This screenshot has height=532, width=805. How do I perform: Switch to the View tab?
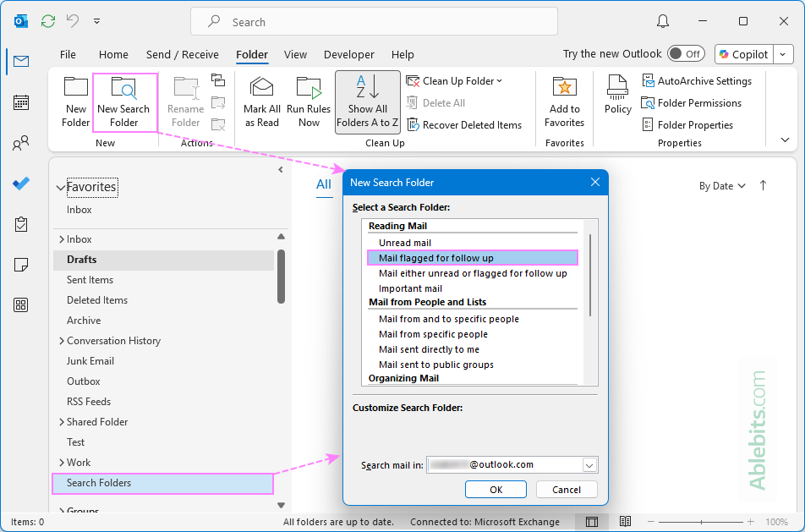pos(295,54)
